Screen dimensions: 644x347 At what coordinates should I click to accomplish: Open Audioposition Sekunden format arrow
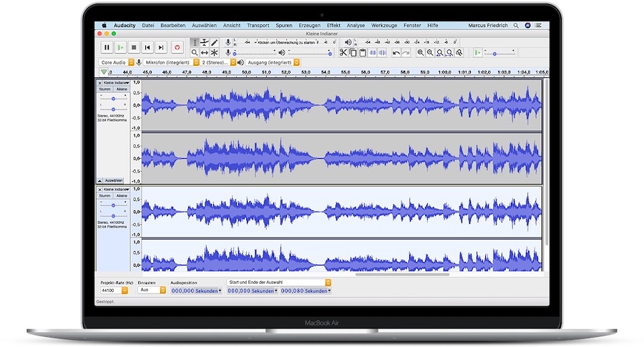coord(220,290)
